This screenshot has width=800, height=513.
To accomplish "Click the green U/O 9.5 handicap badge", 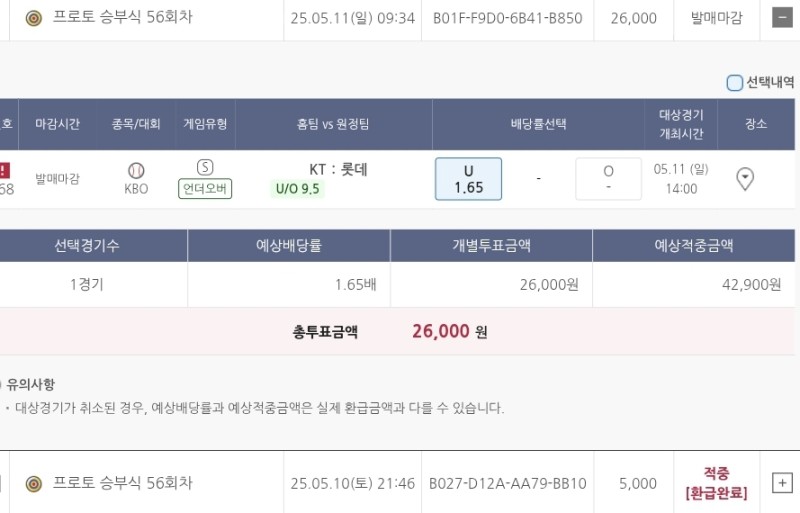I will [298, 188].
